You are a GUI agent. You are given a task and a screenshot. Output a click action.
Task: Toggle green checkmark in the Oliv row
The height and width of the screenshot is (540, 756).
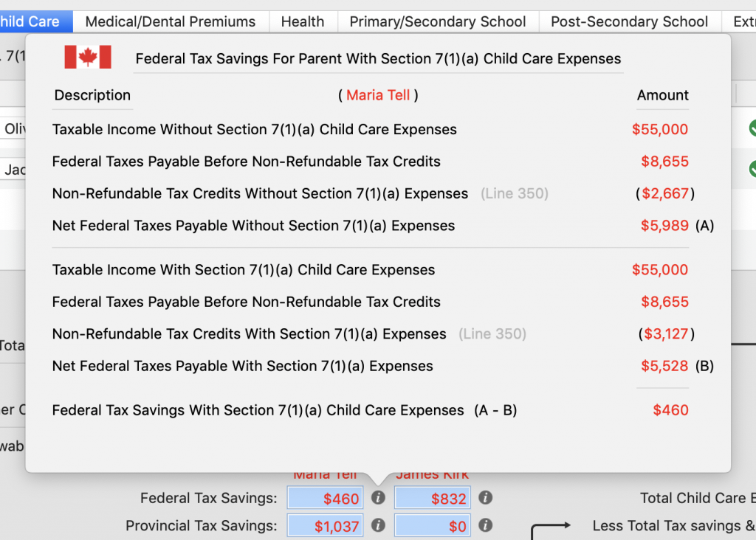752,128
